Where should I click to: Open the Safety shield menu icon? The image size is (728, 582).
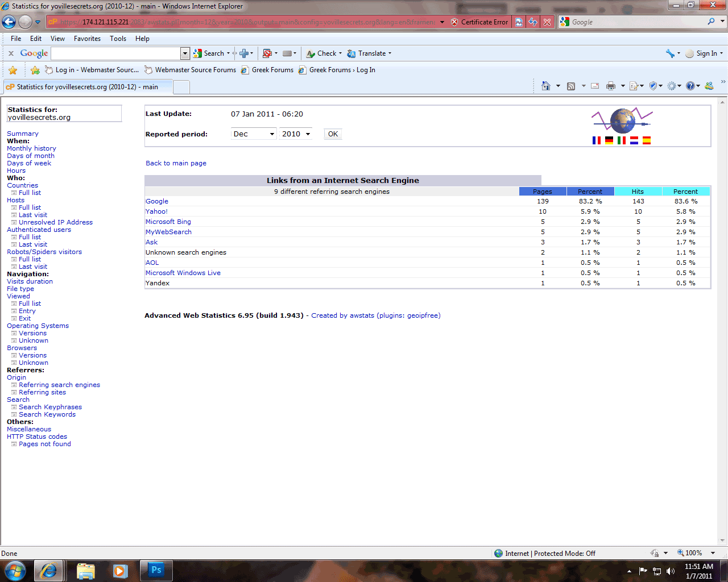coord(653,86)
